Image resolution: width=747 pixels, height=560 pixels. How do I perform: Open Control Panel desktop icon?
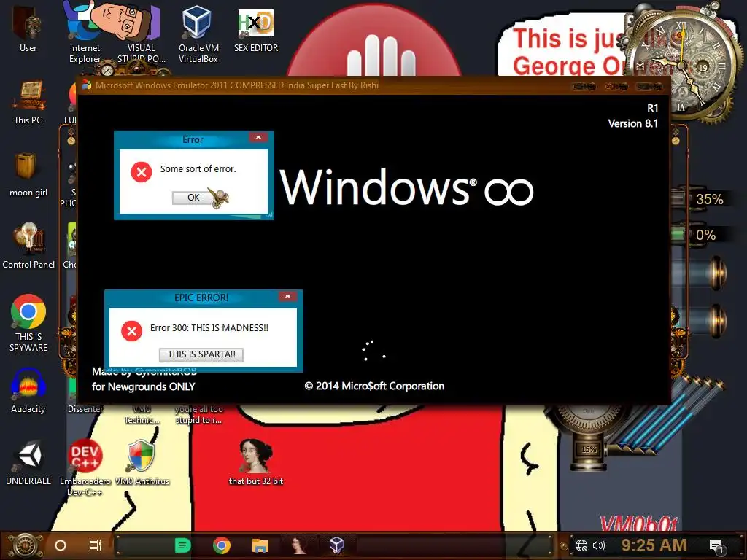pos(28,246)
